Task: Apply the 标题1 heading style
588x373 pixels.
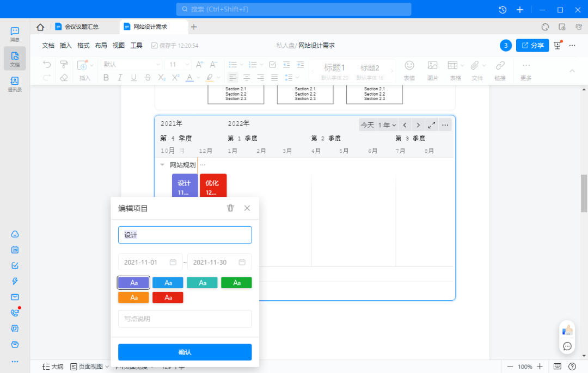Action: point(334,71)
